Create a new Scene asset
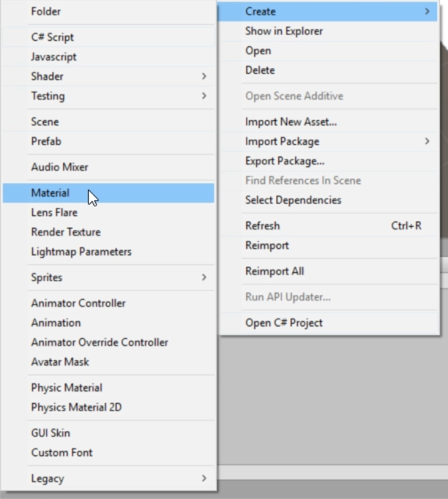This screenshot has width=448, height=499. (x=109, y=122)
